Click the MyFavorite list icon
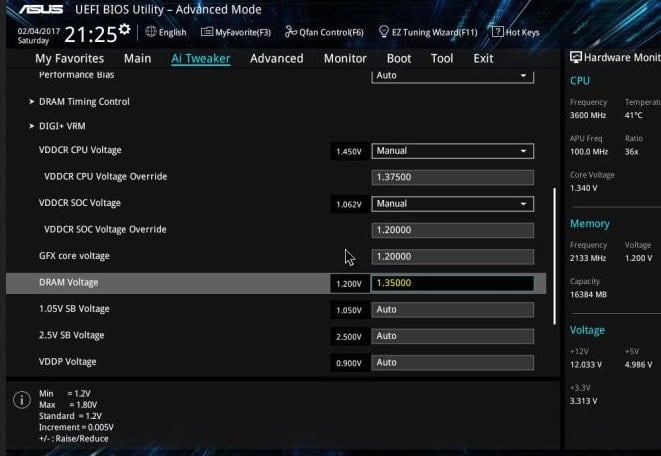This screenshot has width=661, height=456. [x=207, y=32]
